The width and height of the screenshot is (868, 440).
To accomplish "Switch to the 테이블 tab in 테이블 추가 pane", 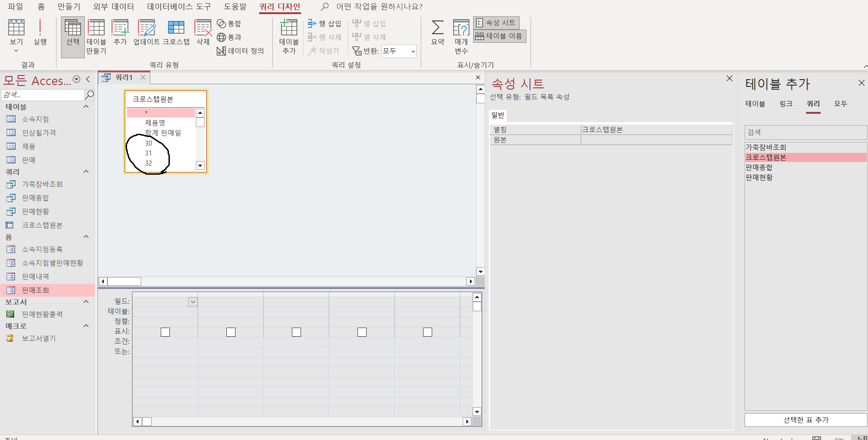I will click(x=755, y=104).
